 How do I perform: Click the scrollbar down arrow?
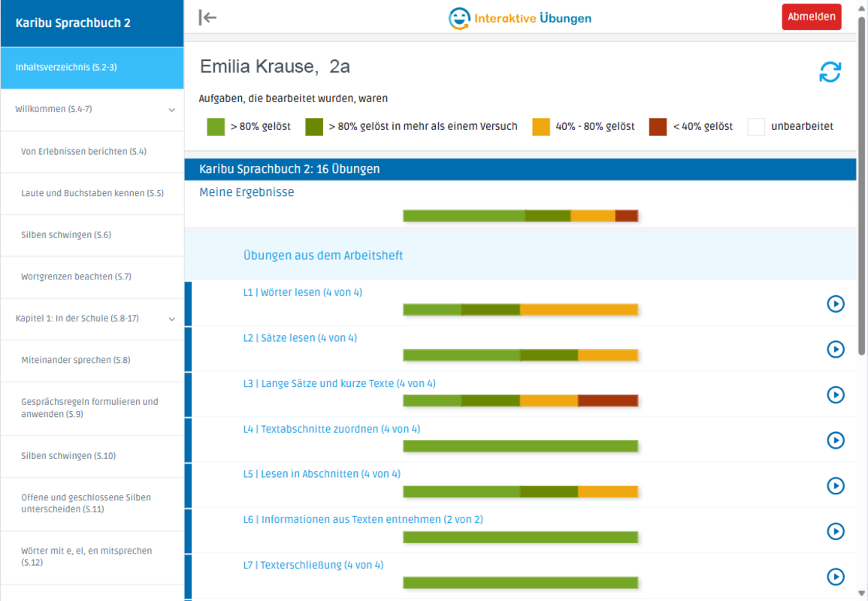tap(861, 593)
